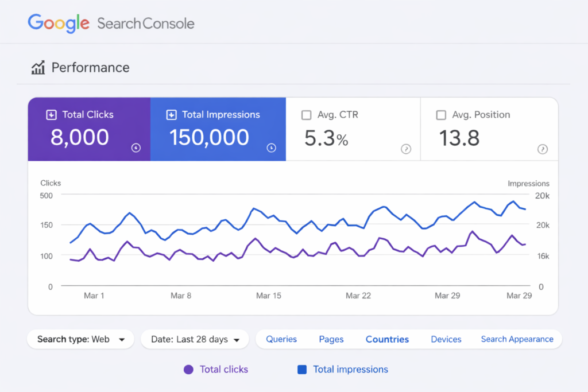Click the Mar 15 date on the chart axis
This screenshot has height=392, width=588.
click(269, 296)
